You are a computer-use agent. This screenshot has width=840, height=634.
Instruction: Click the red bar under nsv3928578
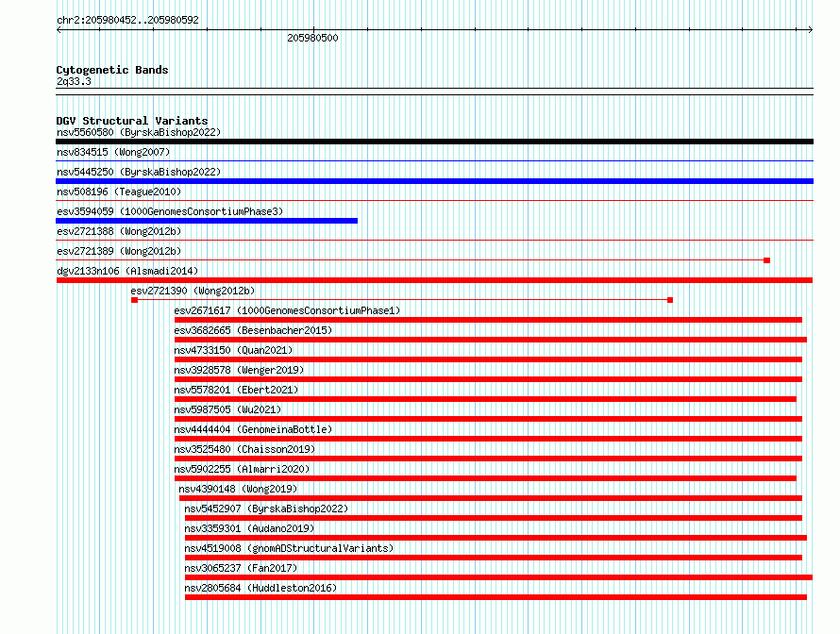coord(488,379)
